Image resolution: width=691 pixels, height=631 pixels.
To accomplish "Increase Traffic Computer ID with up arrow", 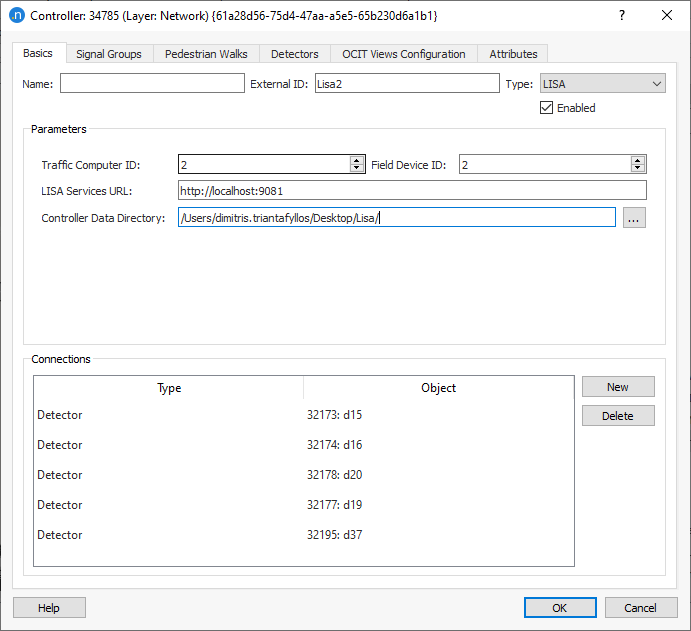I will 357,160.
